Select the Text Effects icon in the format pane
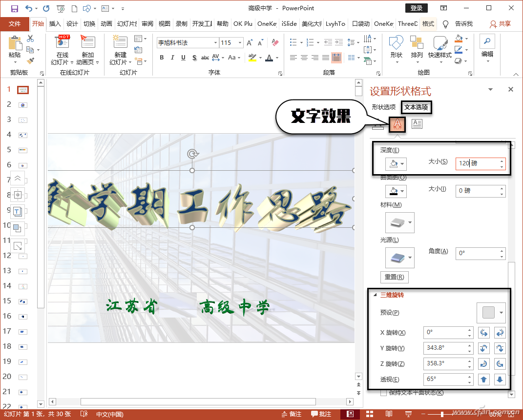Viewport: 523px width, 420px height. pos(397,124)
